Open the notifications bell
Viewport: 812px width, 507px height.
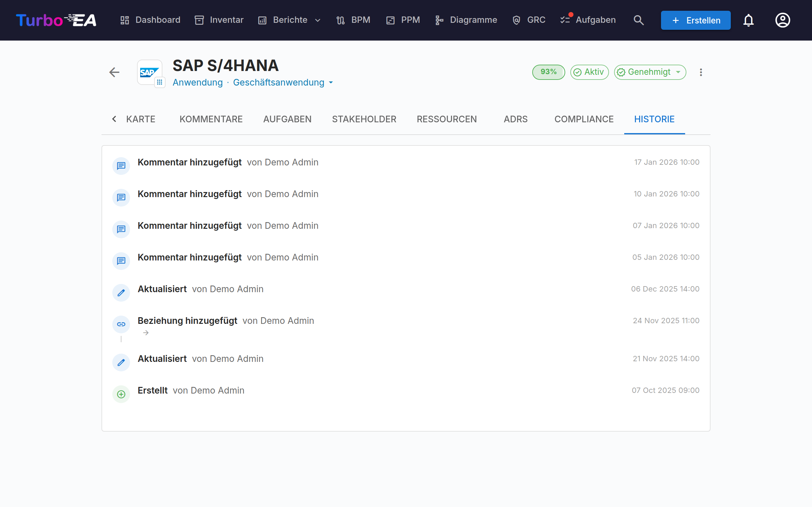tap(748, 20)
